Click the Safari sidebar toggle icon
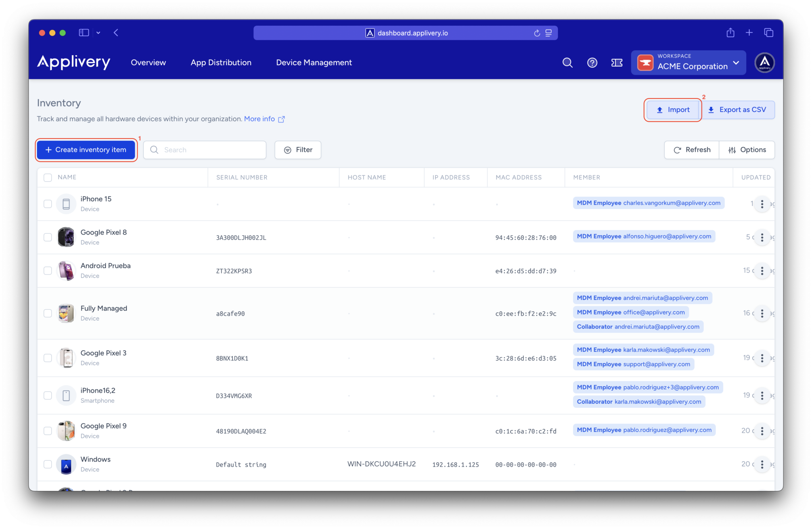 coord(84,33)
